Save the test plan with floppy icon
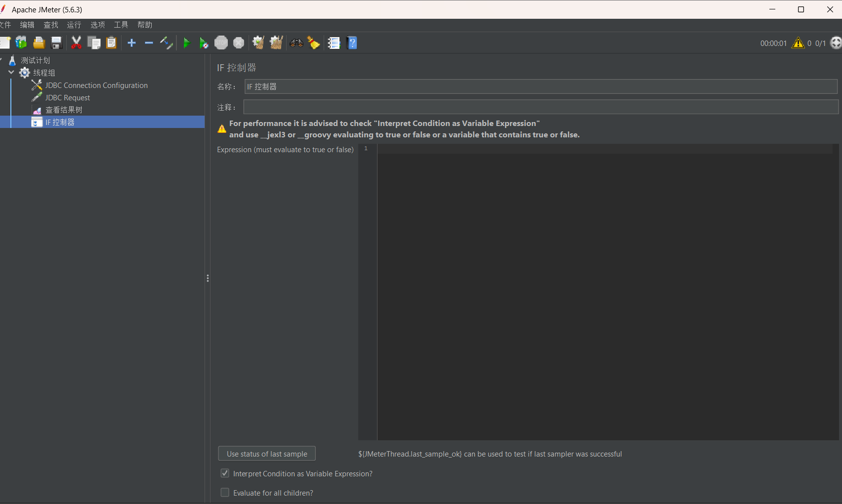The height and width of the screenshot is (504, 842). point(57,43)
